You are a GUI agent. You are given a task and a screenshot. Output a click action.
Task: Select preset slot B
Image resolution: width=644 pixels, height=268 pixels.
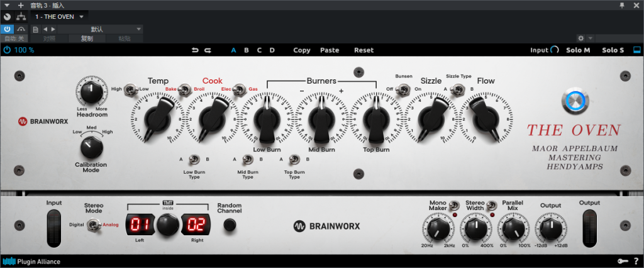click(x=247, y=50)
